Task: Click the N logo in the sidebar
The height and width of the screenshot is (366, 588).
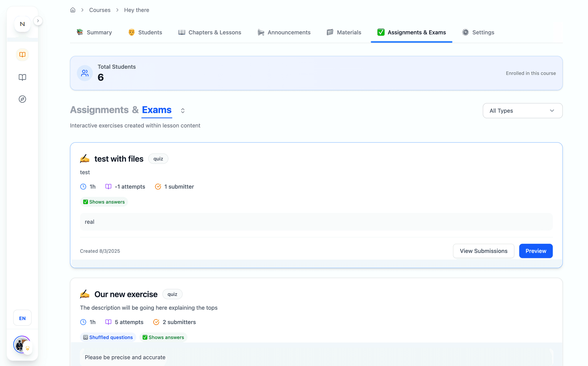Action: (x=22, y=24)
